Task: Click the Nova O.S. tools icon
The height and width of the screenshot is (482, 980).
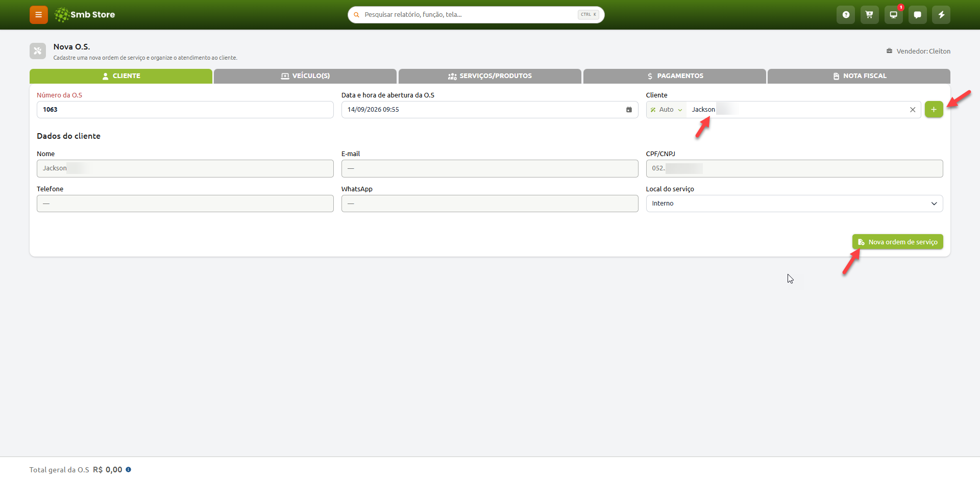Action: coord(38,51)
